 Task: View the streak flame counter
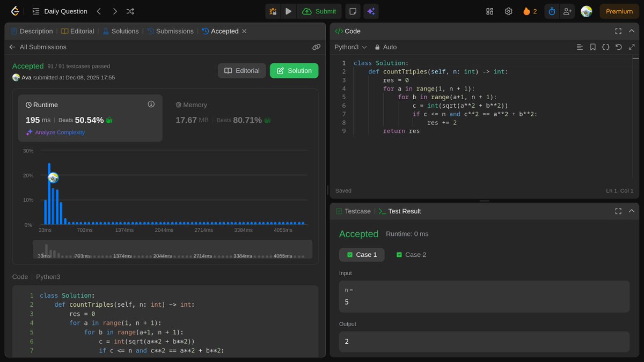[530, 11]
